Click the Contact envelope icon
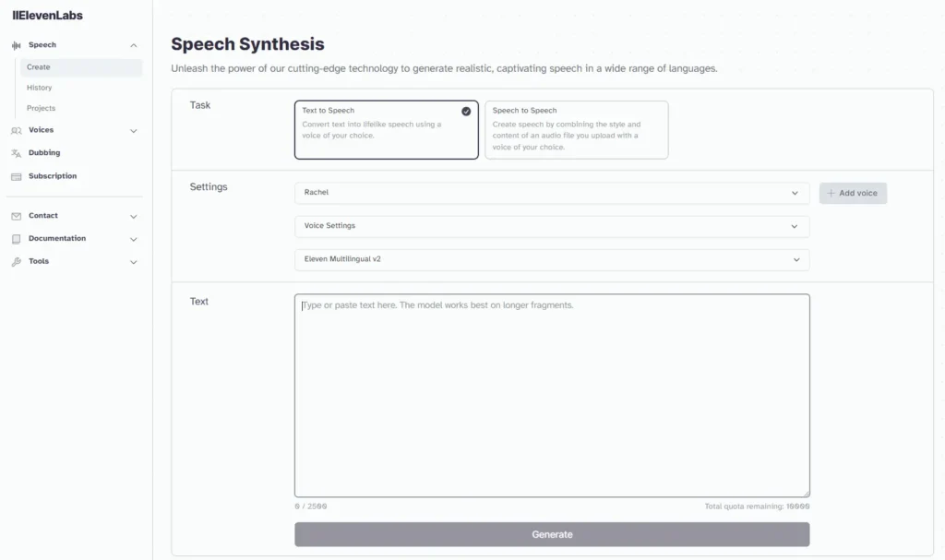Screen dimensions: 945x560 coord(17,216)
